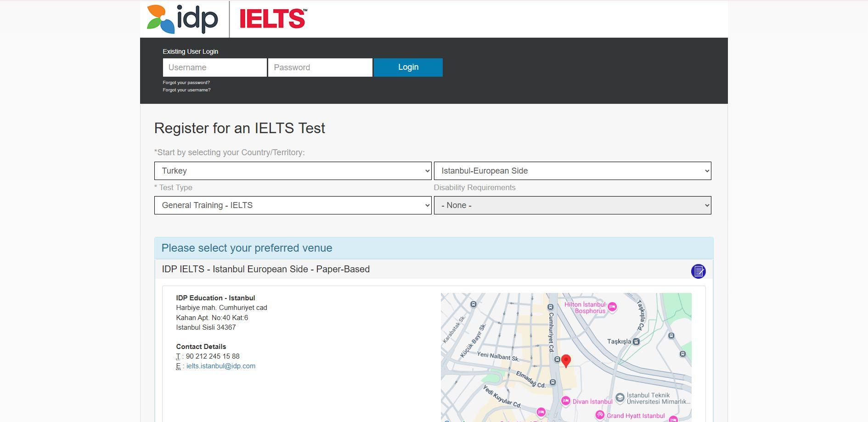Open the Istanbul-European Side city dropdown

pos(573,171)
